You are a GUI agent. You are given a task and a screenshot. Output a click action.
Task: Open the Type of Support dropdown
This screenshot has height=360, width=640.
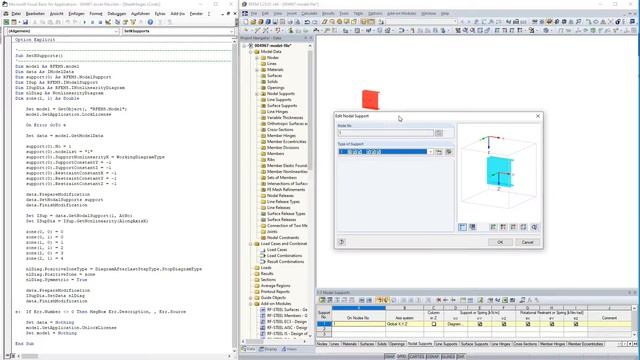(430, 152)
